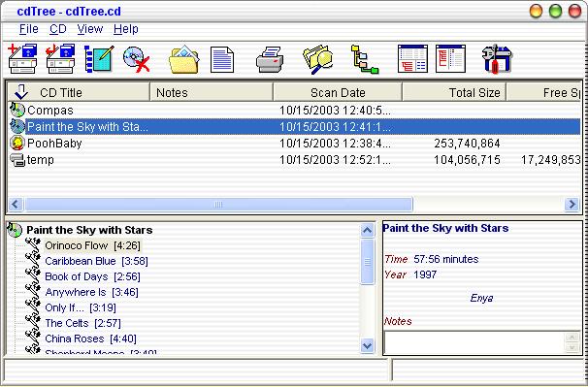Click the Search folder magnifier icon
Viewport: 588px width, 387px height.
pos(317,59)
